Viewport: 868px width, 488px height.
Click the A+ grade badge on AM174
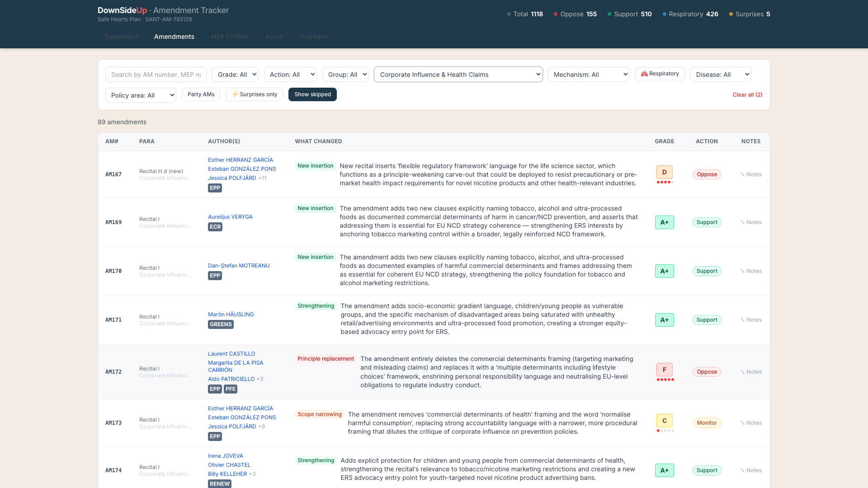click(x=665, y=470)
